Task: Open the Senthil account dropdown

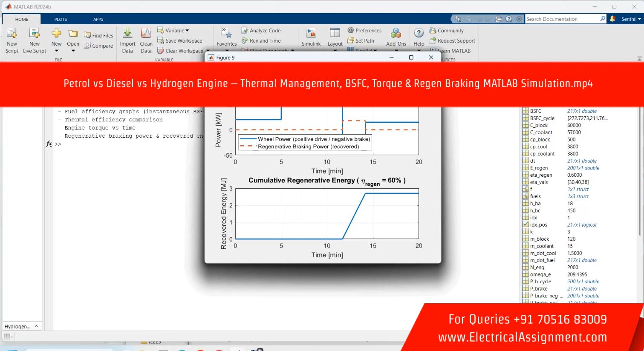Action: pos(631,19)
